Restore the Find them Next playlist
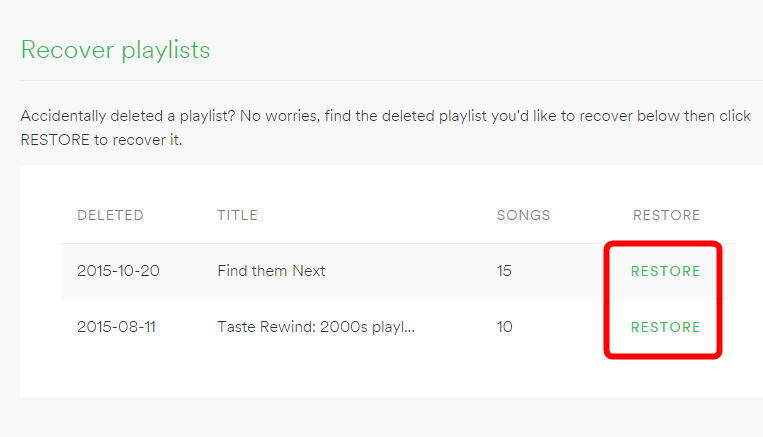Viewport: 763px width, 437px height. [x=665, y=271]
